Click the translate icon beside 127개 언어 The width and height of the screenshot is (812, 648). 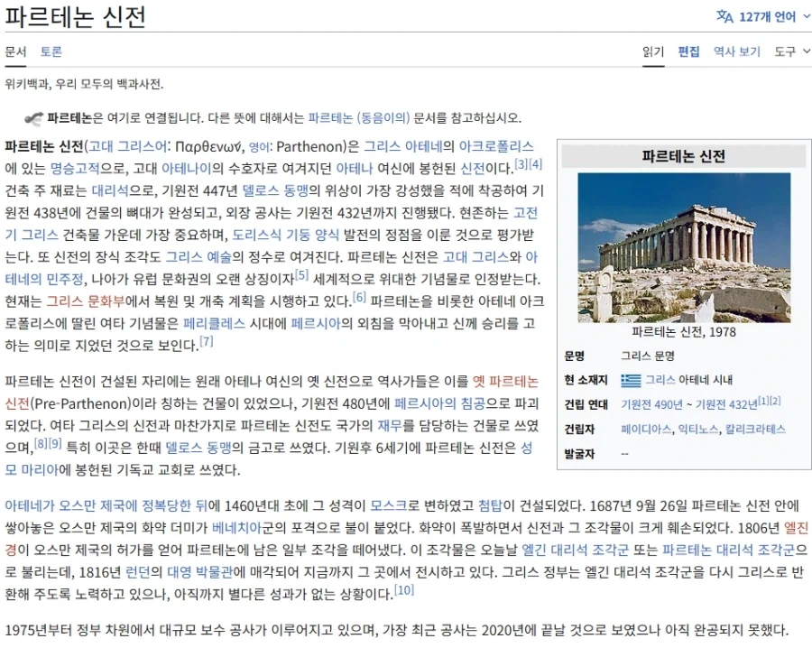pos(724,16)
